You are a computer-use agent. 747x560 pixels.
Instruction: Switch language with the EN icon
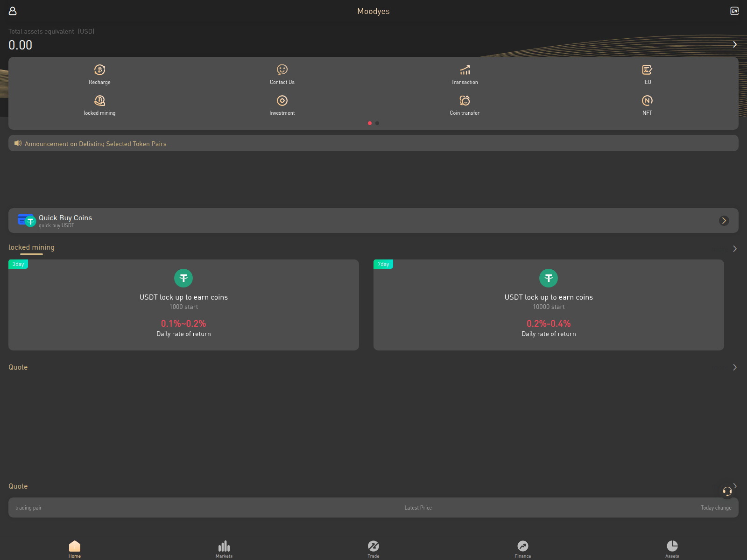(734, 11)
